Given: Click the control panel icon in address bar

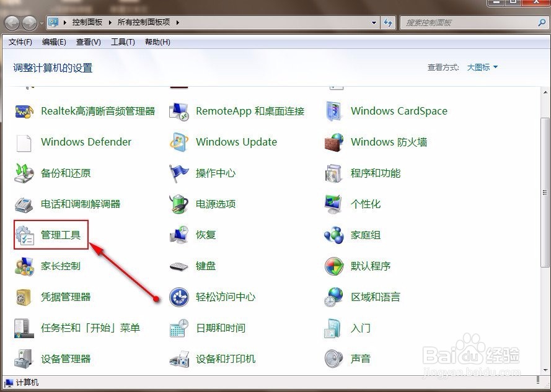Looking at the screenshot, I should coord(53,23).
